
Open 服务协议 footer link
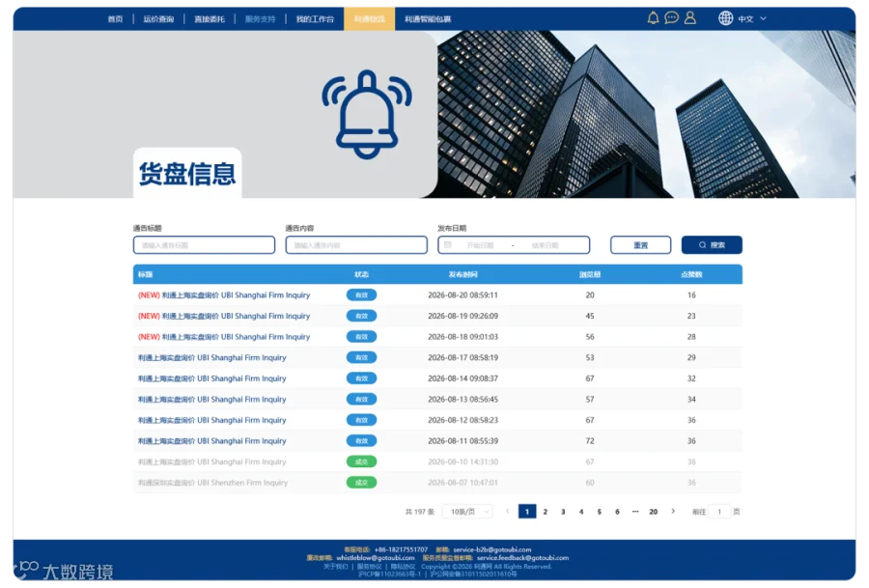coord(369,567)
